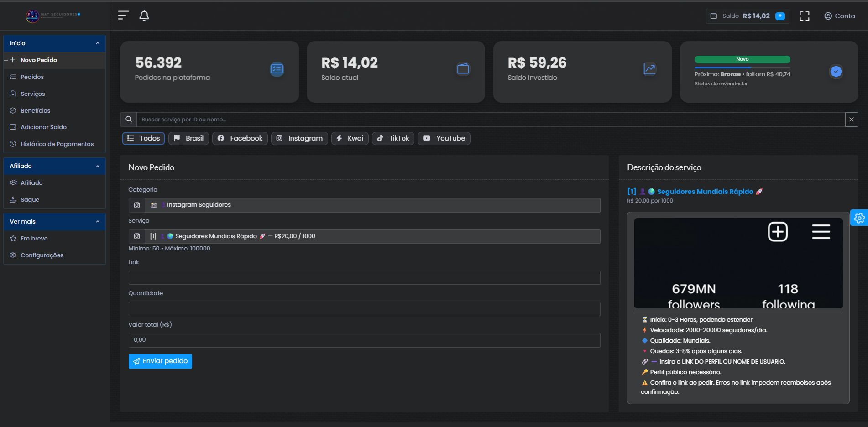Open the Categoria dropdown
Viewport: 868px width, 427px height.
(x=364, y=205)
